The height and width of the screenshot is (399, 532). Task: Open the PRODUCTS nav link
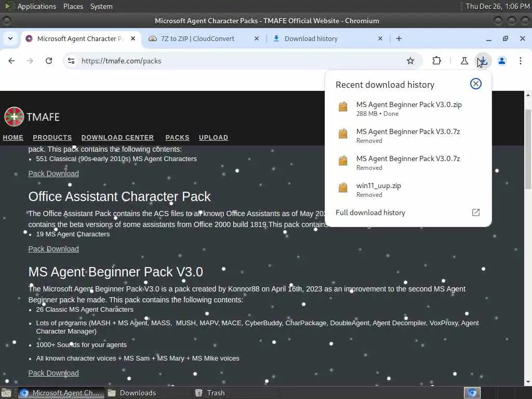(52, 137)
